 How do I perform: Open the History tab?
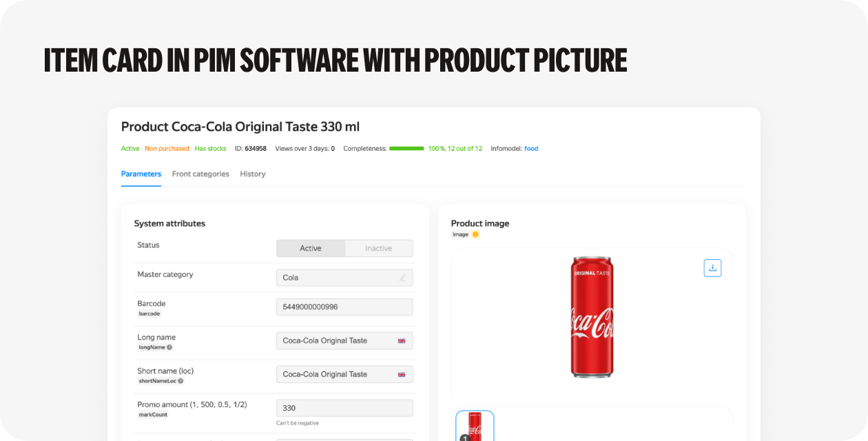click(x=252, y=174)
